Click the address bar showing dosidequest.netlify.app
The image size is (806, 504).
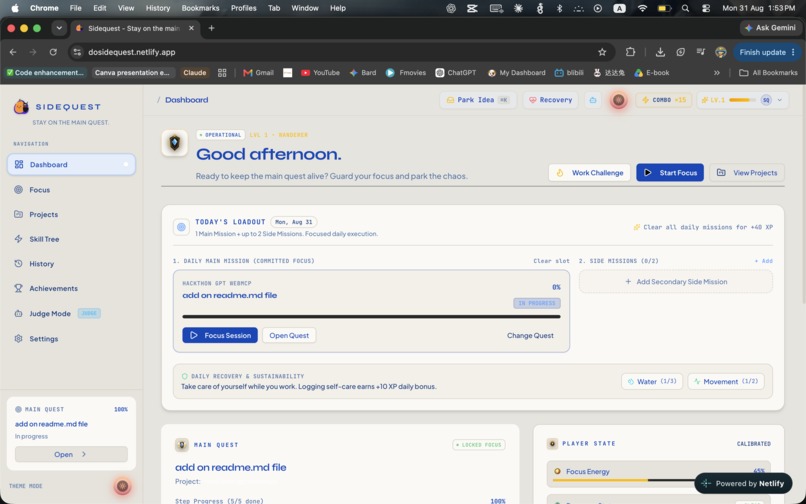click(339, 52)
